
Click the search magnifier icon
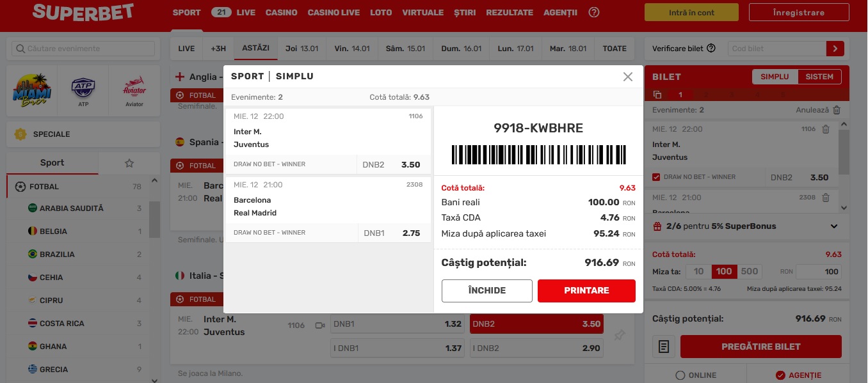click(20, 49)
